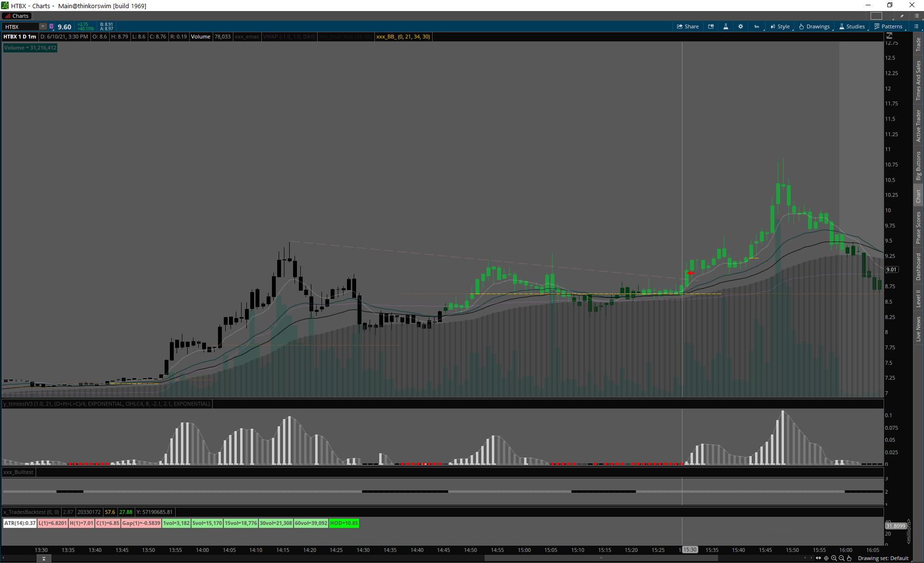This screenshot has width=924, height=563.
Task: Toggle the pin icon in the top right
Action: [902, 16]
